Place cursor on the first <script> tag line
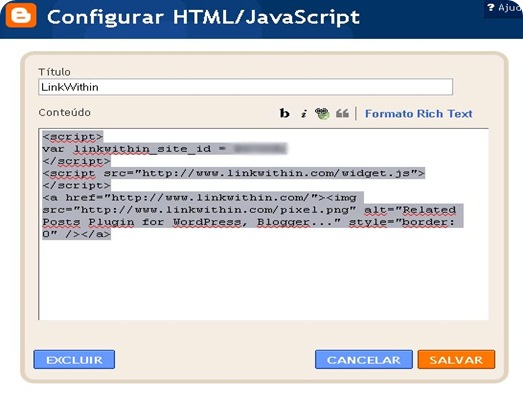 coord(73,137)
